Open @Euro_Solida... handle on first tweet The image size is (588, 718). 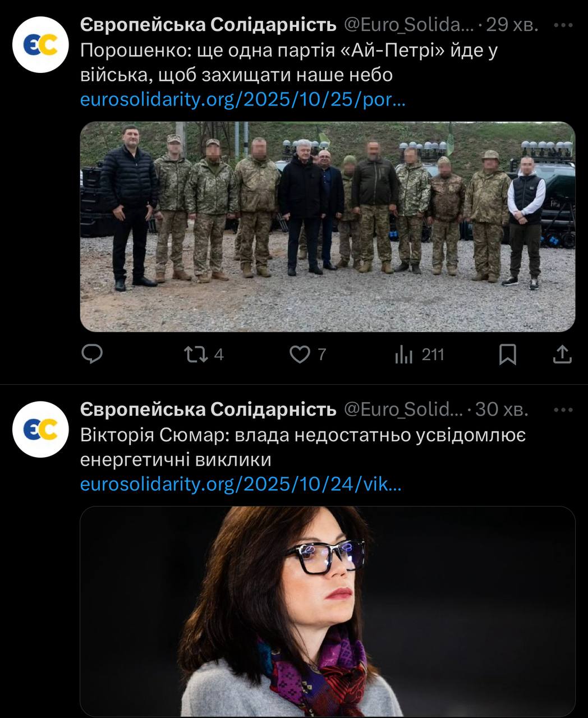click(x=409, y=25)
